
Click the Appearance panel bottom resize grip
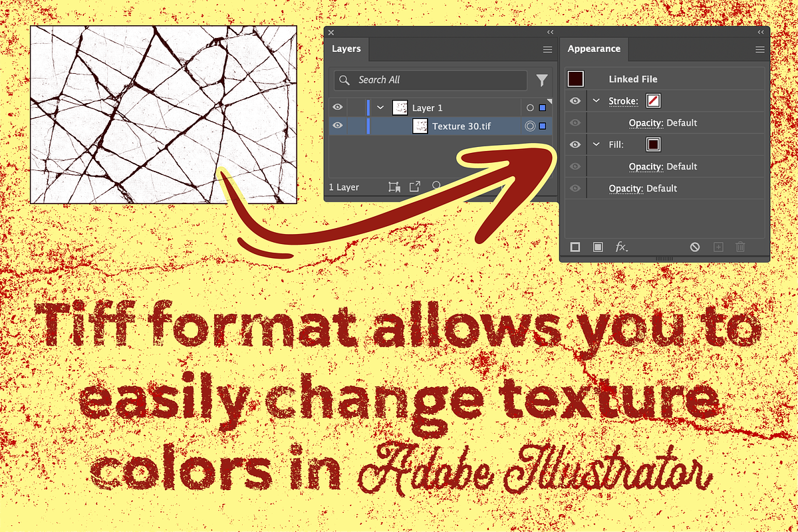(664, 258)
